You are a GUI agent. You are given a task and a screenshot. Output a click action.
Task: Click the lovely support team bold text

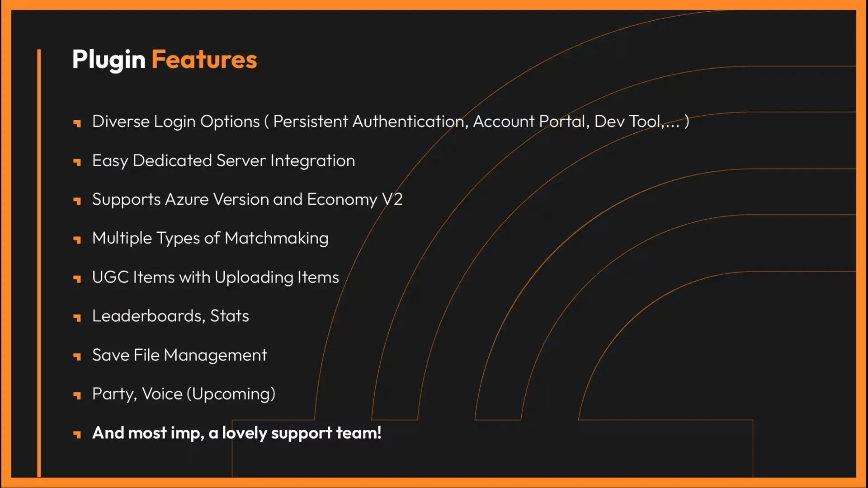tap(237, 432)
